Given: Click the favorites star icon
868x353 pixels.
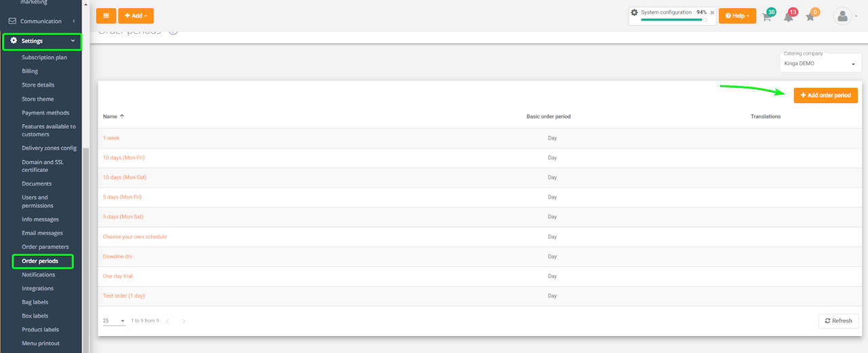Looking at the screenshot, I should (x=810, y=16).
